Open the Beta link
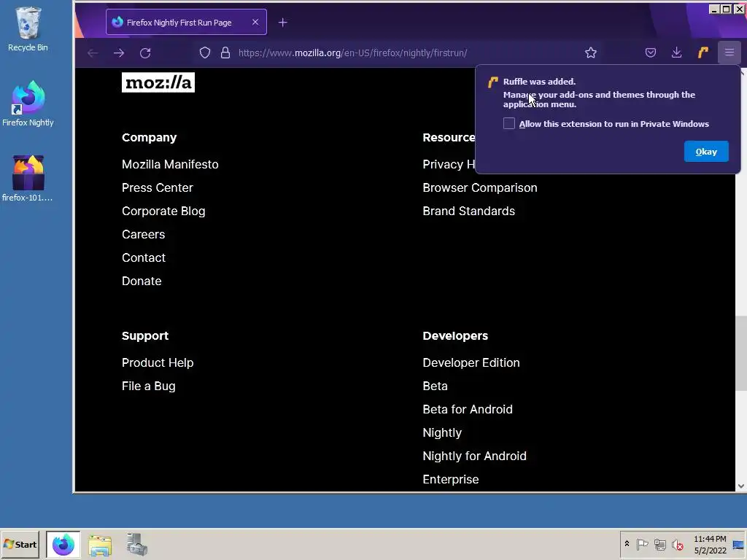Viewport: 747px width, 560px height. 435,386
